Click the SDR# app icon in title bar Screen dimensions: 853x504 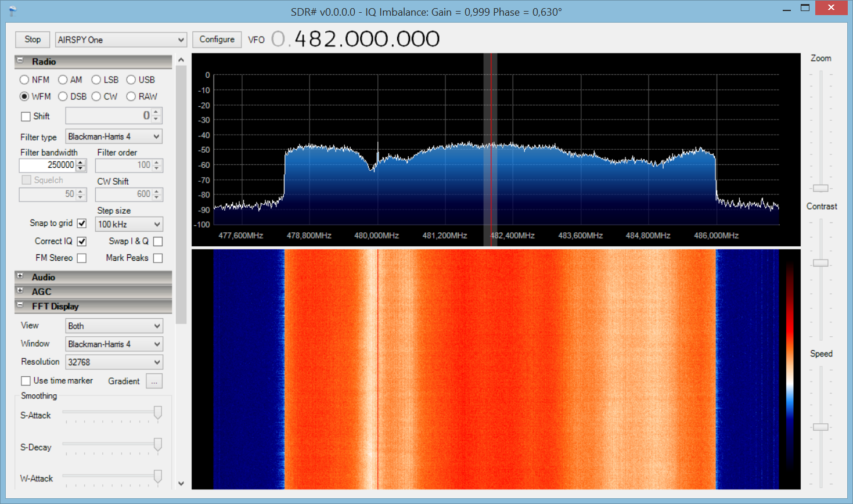[13, 11]
